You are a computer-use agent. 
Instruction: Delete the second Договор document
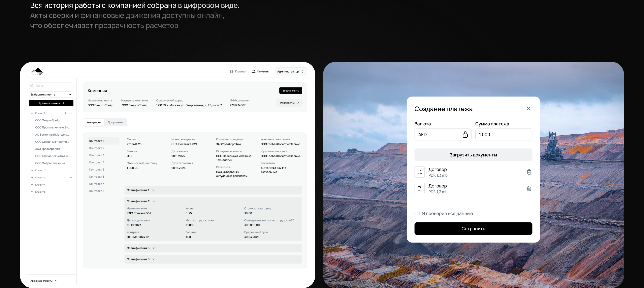(x=529, y=188)
